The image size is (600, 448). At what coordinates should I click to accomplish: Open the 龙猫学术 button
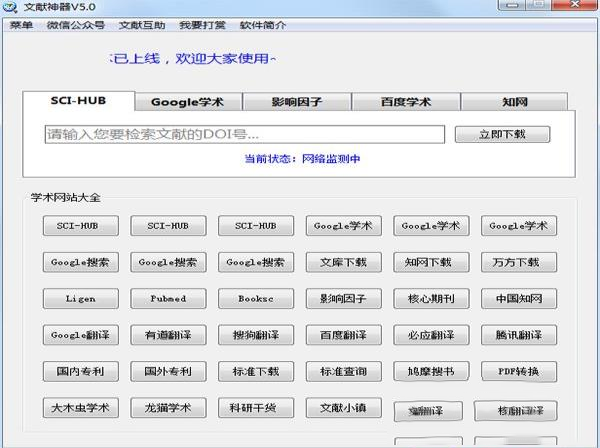click(168, 408)
